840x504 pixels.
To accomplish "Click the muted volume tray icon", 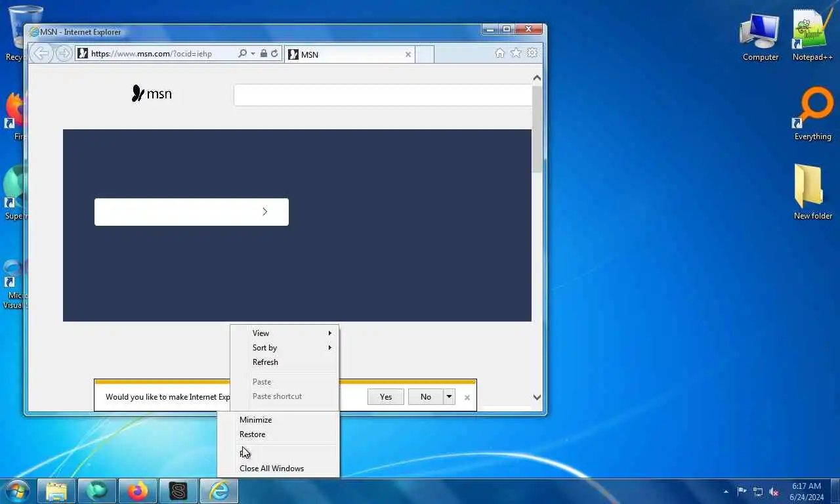I will [774, 492].
